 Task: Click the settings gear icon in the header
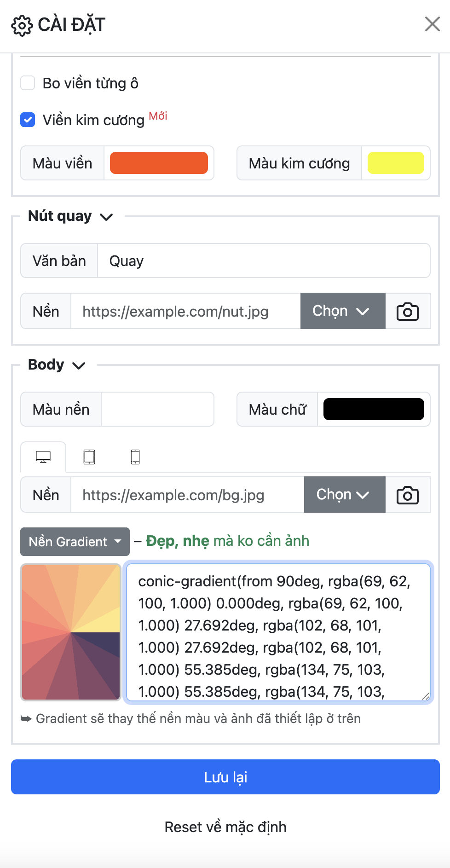click(22, 25)
